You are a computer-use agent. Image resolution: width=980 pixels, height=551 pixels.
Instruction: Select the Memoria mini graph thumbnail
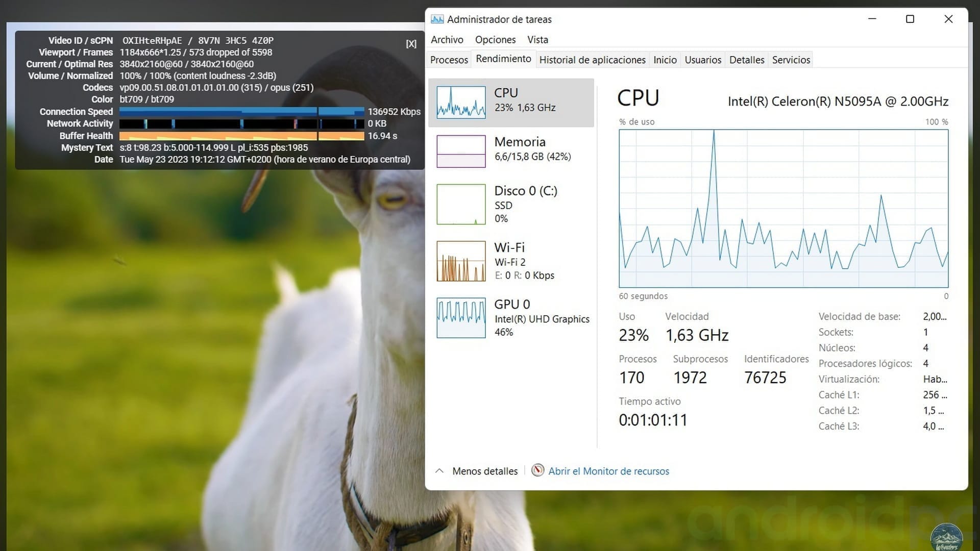click(461, 151)
